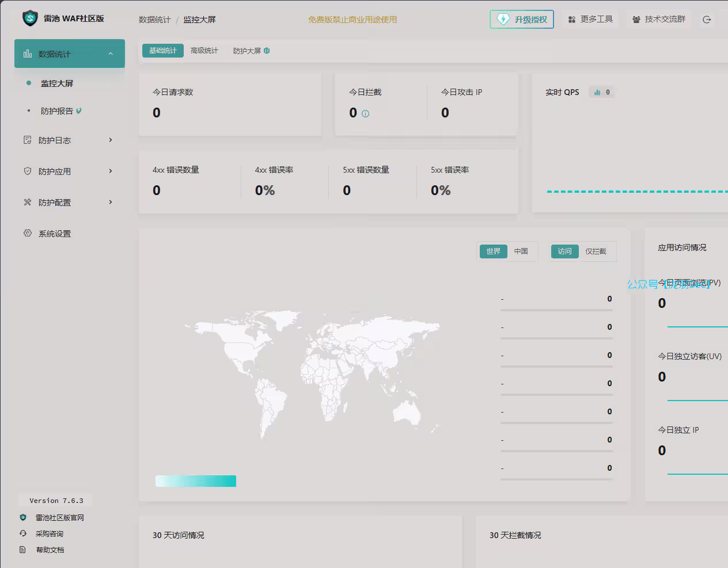Click the 升级授权 upgrade button
Screen dimensions: 728x568
(522, 20)
